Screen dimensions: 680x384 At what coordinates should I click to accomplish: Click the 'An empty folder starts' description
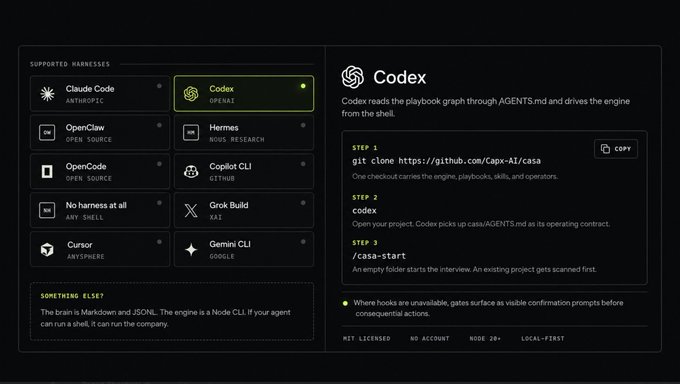click(474, 269)
